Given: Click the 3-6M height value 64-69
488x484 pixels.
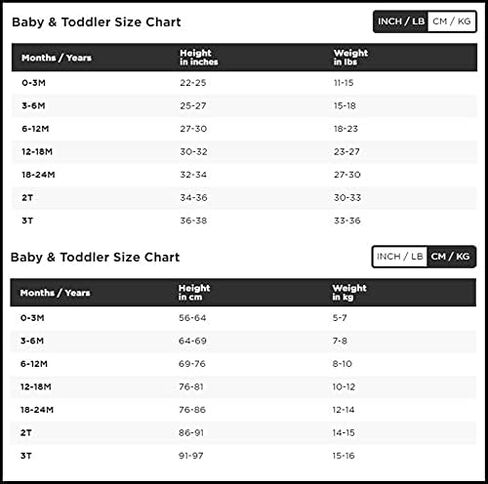Looking at the screenshot, I should [193, 341].
